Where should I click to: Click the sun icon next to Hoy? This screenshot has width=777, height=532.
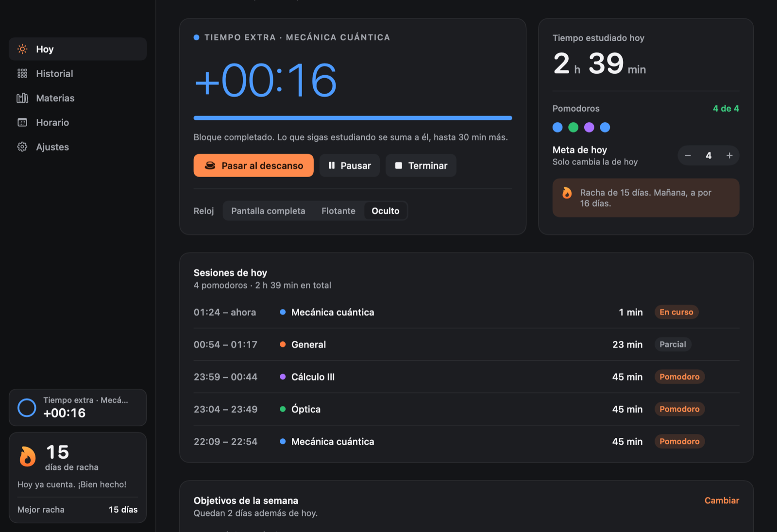[x=22, y=49]
